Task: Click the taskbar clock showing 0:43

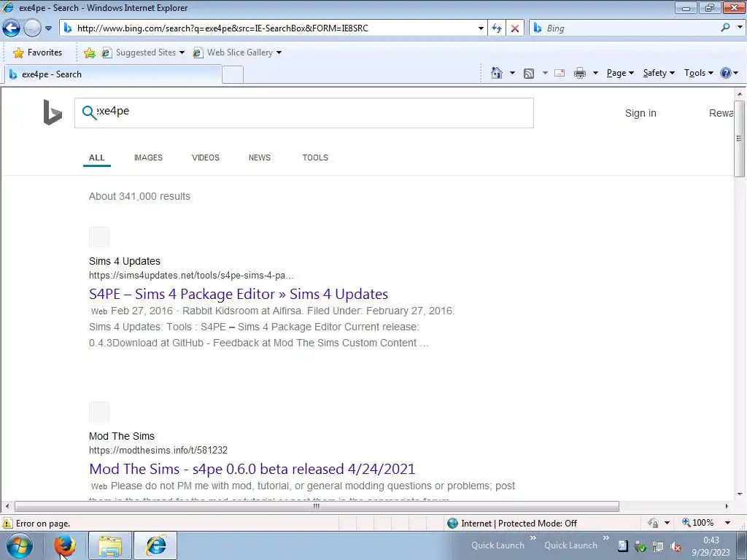Action: [711, 540]
